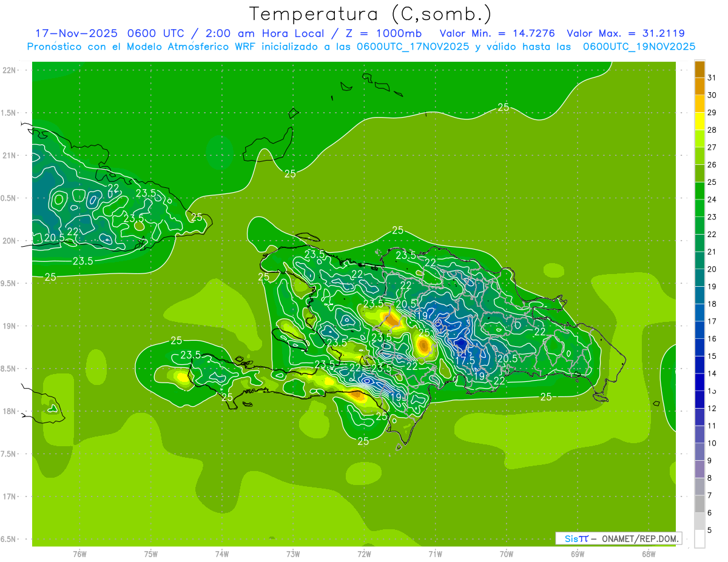The height and width of the screenshot is (562, 728).
Task: Click the legend value "29"
Action: [x=712, y=112]
